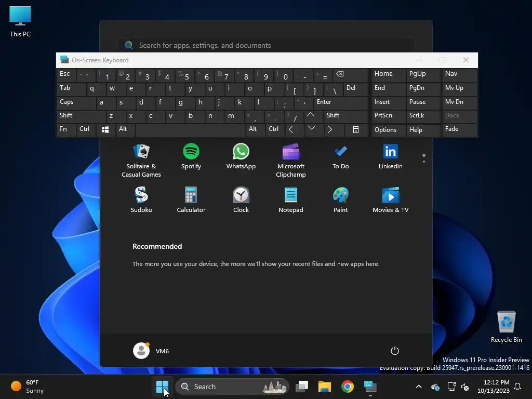Open LinkedIn pinned app

coord(391,156)
